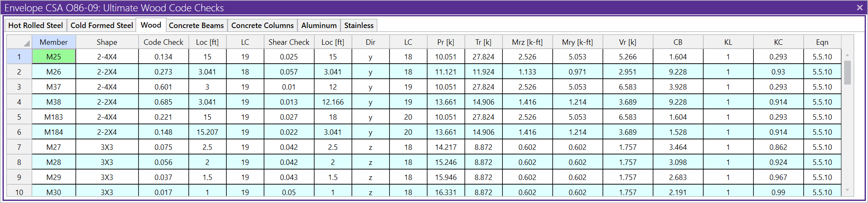
Task: Select the 3X3 shape cell for M27
Action: tap(107, 147)
